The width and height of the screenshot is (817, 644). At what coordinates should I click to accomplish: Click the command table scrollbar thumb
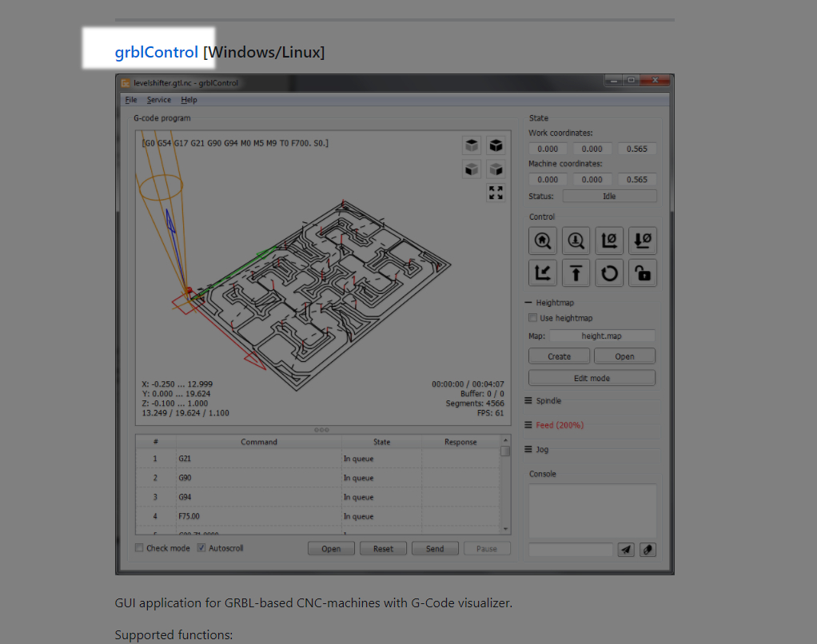505,451
